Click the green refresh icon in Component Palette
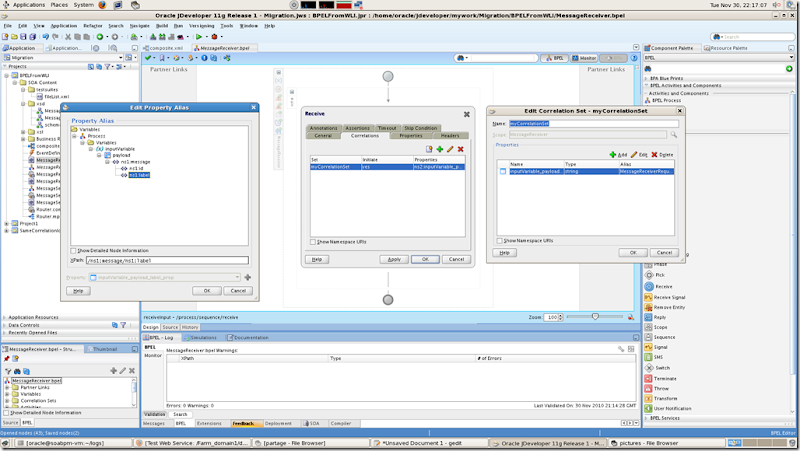The image size is (800, 451). click(x=789, y=69)
